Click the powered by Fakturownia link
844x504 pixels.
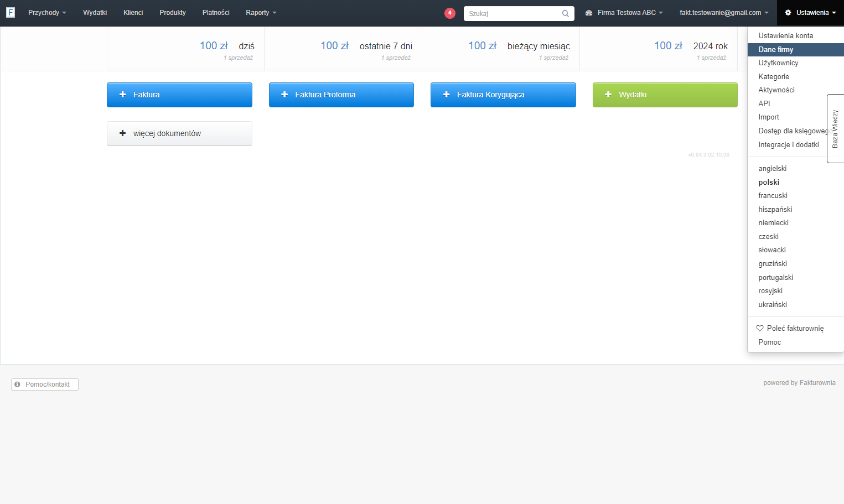click(799, 383)
